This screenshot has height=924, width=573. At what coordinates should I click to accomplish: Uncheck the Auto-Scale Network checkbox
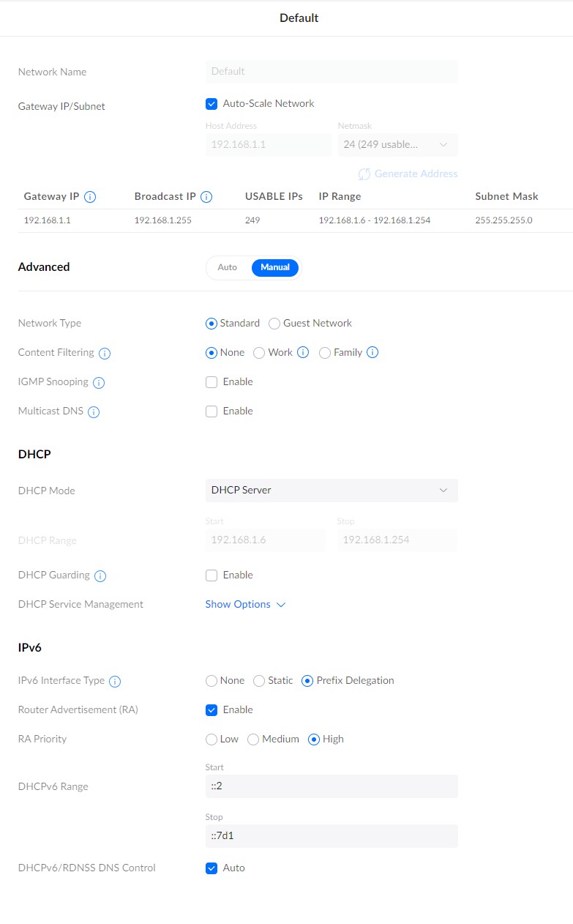pos(211,104)
